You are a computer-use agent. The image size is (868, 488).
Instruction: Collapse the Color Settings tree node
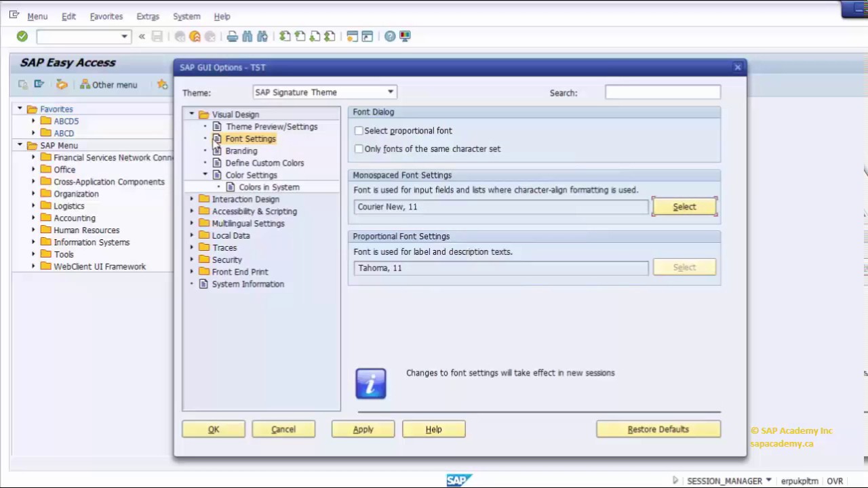205,175
